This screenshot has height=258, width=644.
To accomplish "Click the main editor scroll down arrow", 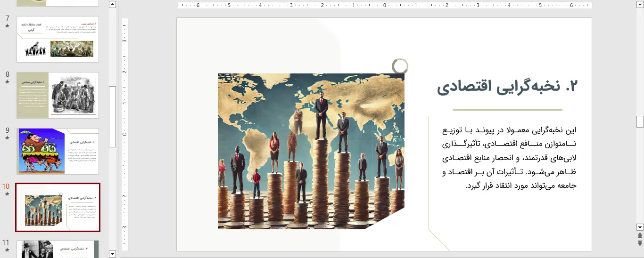I will (x=640, y=226).
